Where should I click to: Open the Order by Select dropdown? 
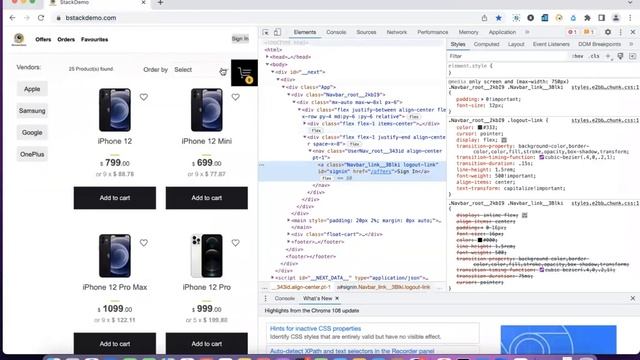coord(200,70)
